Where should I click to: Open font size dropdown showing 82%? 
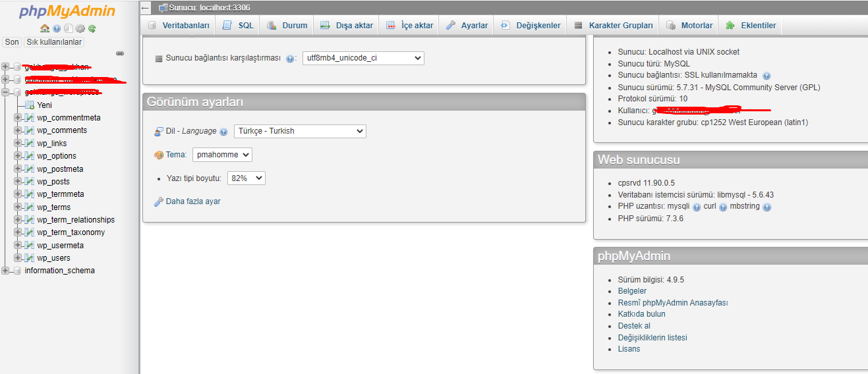(246, 178)
